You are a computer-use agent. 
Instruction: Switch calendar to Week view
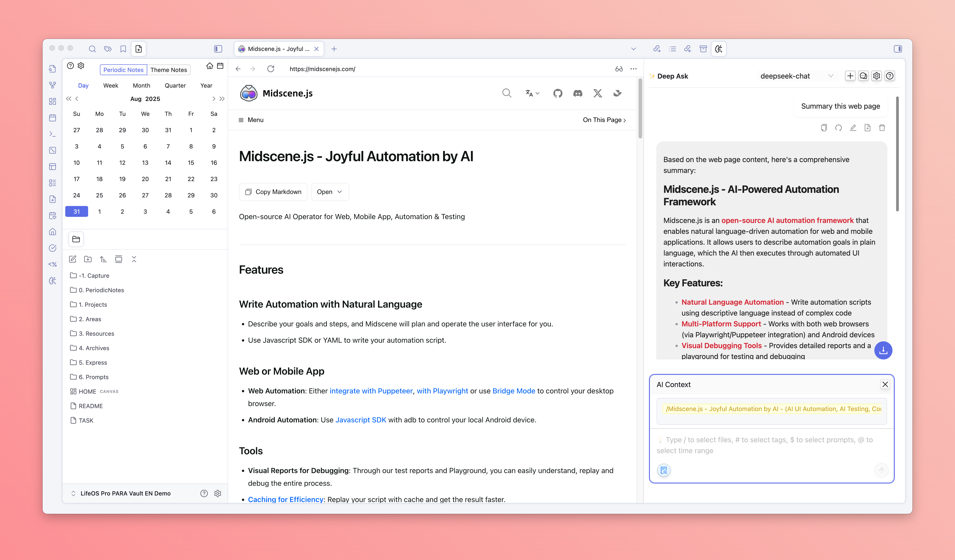111,86
